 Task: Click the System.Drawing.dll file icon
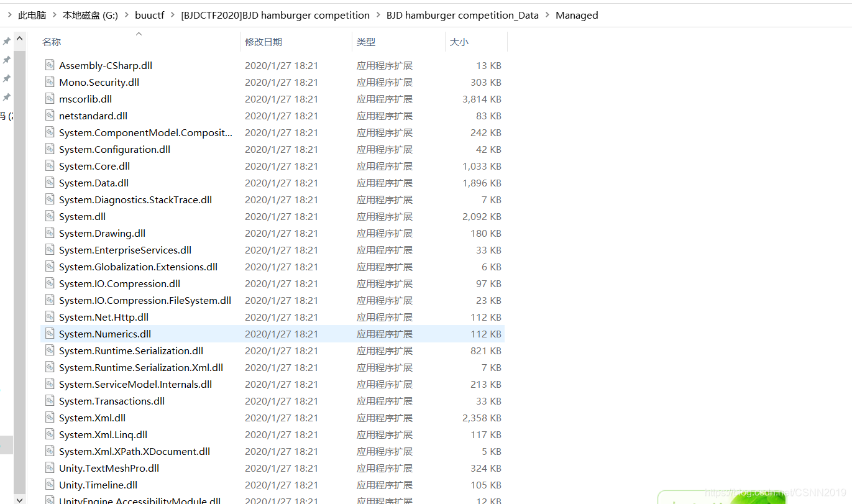[50, 233]
